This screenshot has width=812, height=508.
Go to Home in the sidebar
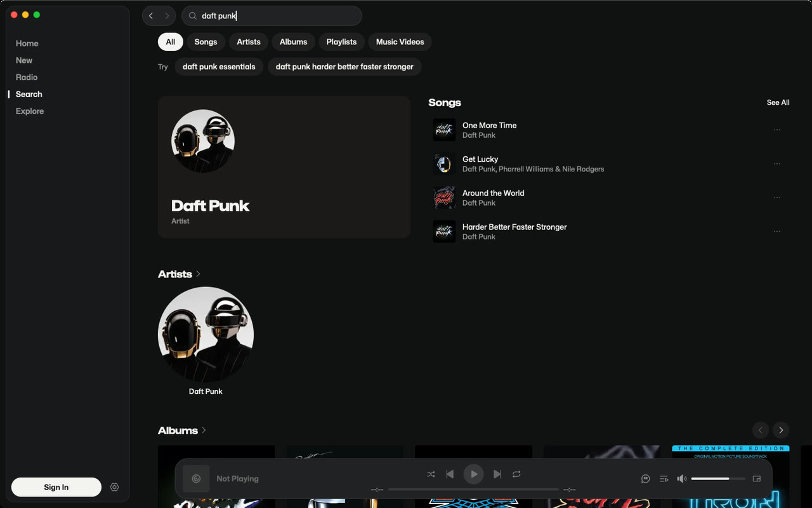(27, 43)
